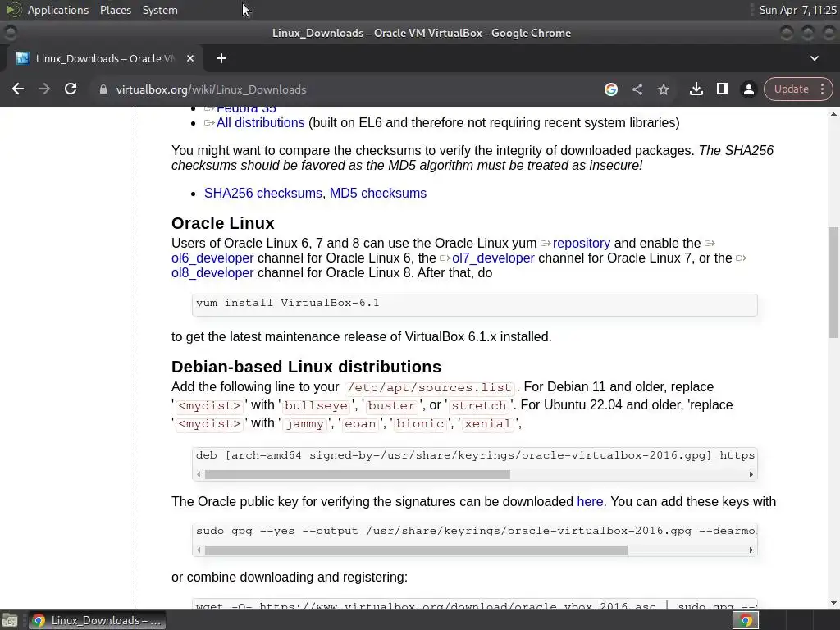
Task: Click the window menu button left of title
Action: click(x=10, y=33)
